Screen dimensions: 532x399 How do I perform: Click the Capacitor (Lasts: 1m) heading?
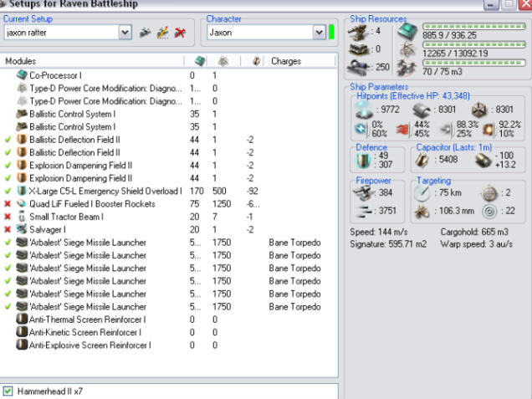[x=454, y=147]
